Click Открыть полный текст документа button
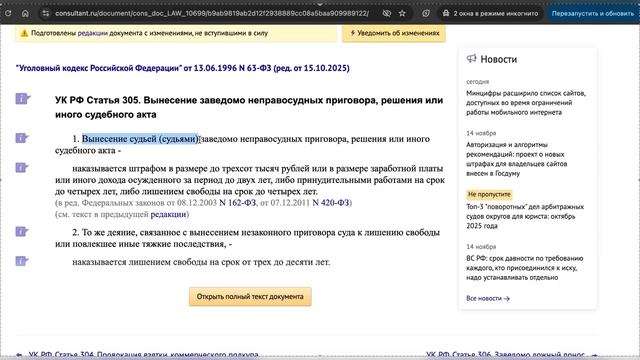This screenshot has width=640, height=360. 250,297
